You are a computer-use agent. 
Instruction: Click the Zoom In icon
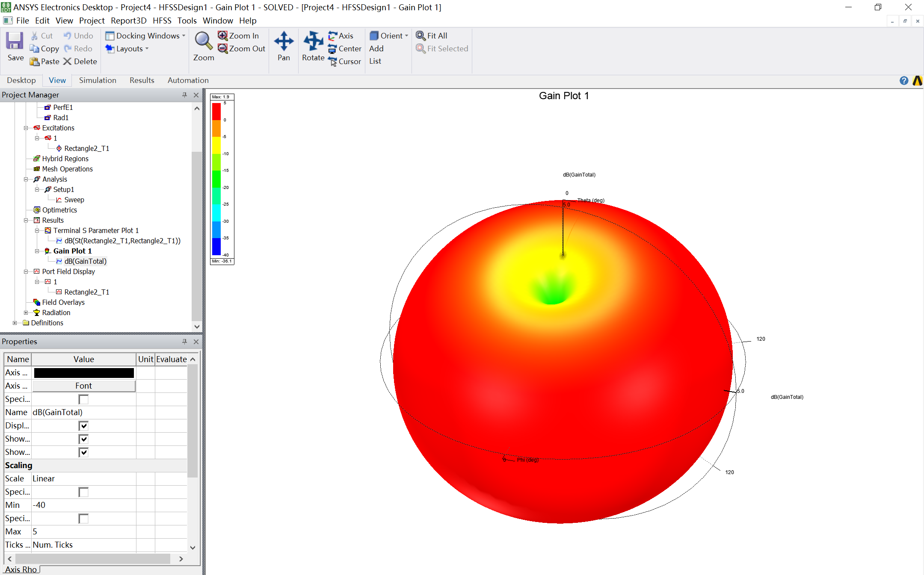(223, 35)
